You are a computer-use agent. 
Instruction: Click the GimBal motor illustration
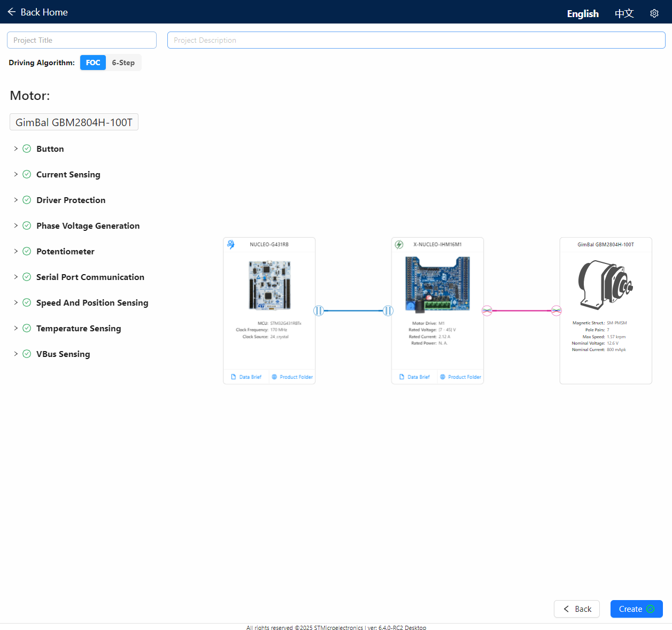point(606,285)
